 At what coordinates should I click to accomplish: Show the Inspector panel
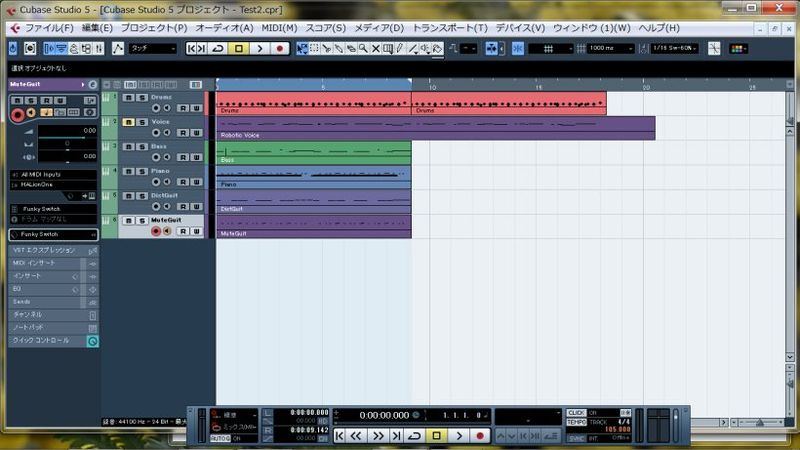pyautogui.click(x=49, y=48)
